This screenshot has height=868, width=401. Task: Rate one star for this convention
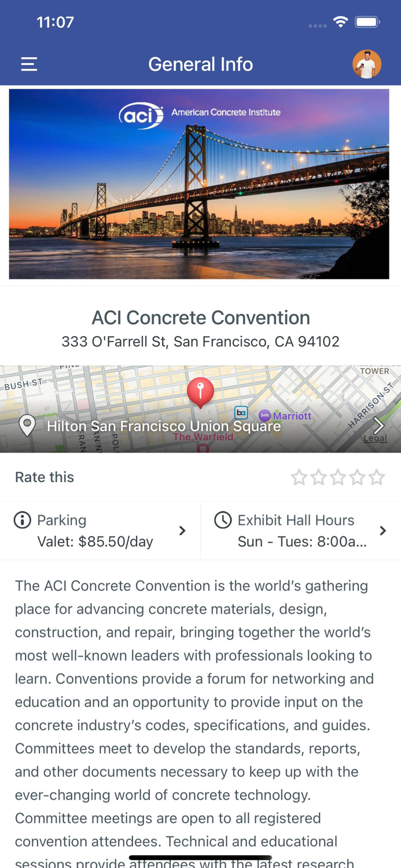point(300,477)
